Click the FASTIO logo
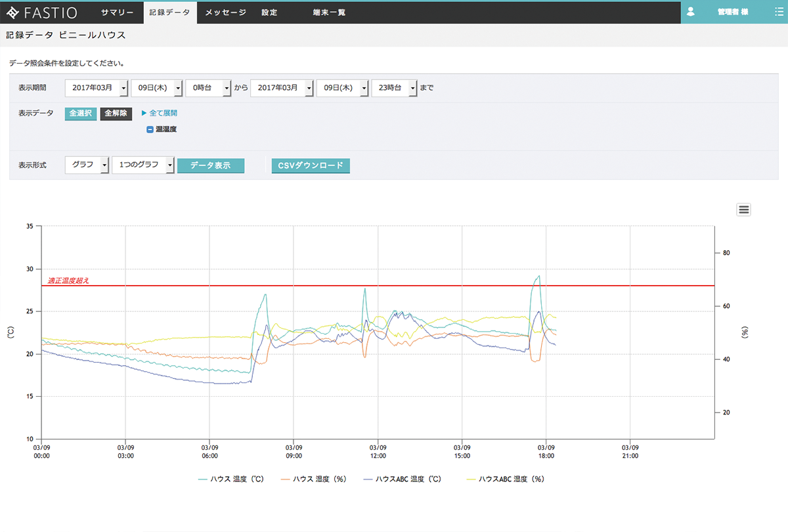Screen dimensions: 788x532 pos(43,12)
